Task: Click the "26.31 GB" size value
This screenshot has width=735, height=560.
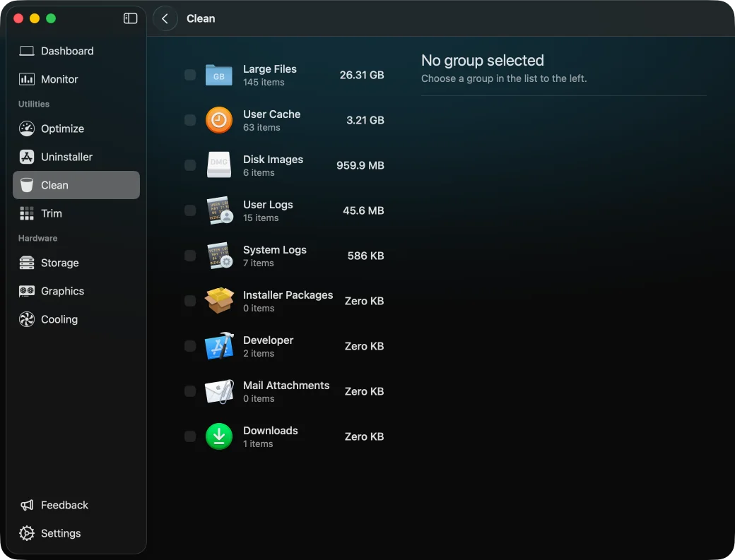Action: tap(362, 75)
